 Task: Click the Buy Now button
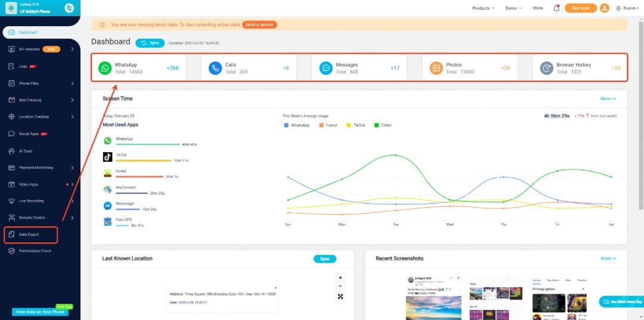pos(580,8)
